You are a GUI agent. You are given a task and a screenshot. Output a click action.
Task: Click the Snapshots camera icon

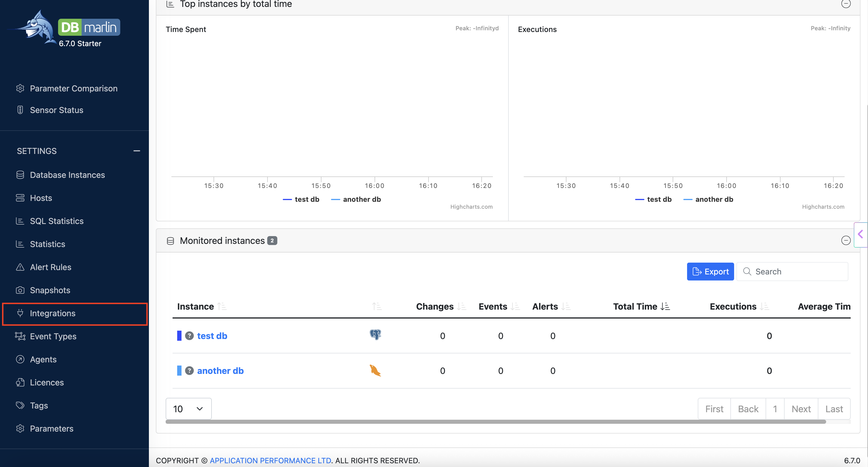20,290
